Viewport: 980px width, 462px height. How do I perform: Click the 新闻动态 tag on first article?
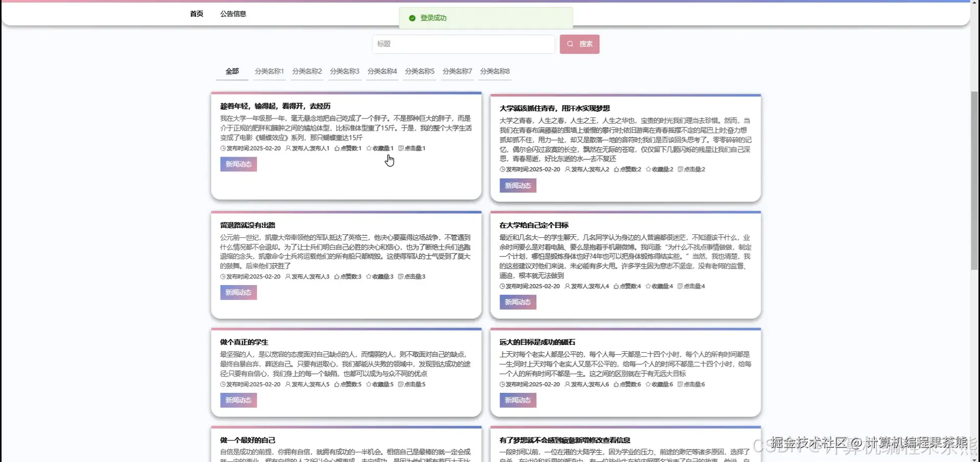pos(238,164)
